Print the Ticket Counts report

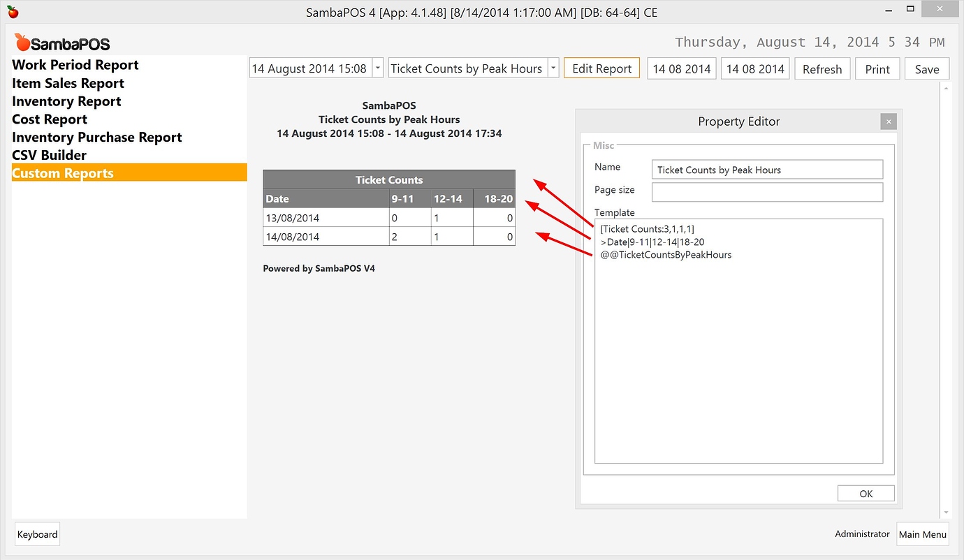877,68
